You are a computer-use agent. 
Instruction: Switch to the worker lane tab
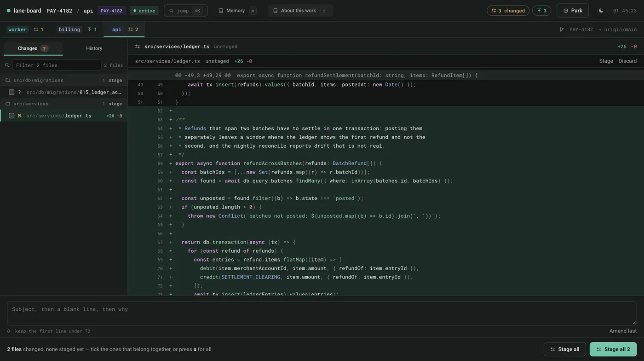[25, 29]
